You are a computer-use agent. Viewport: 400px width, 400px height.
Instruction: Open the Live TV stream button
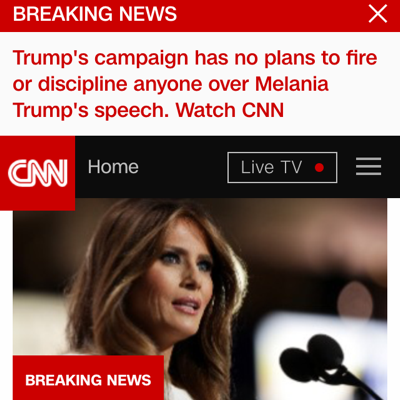pyautogui.click(x=282, y=167)
